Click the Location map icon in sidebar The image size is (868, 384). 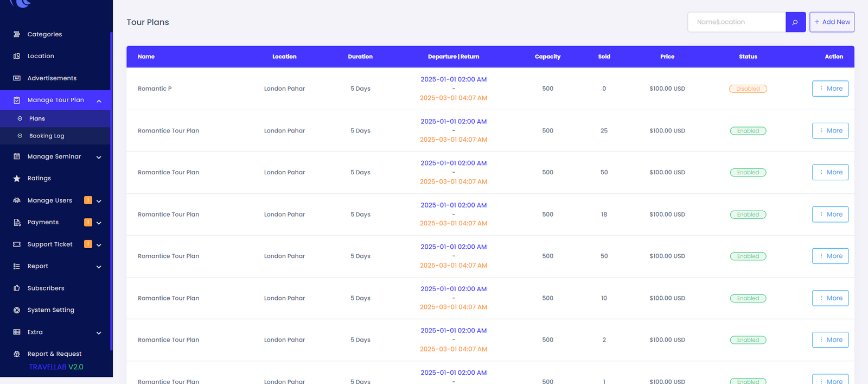[17, 56]
